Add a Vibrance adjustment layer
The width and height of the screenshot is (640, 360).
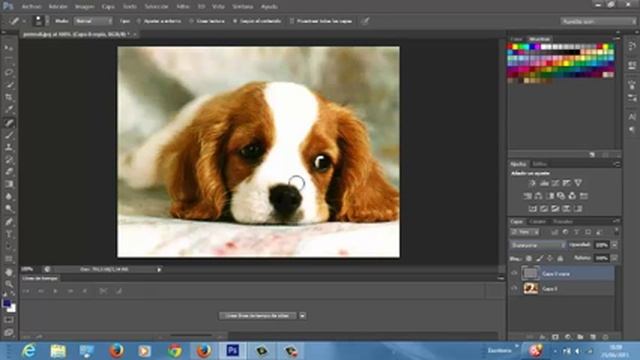578,183
